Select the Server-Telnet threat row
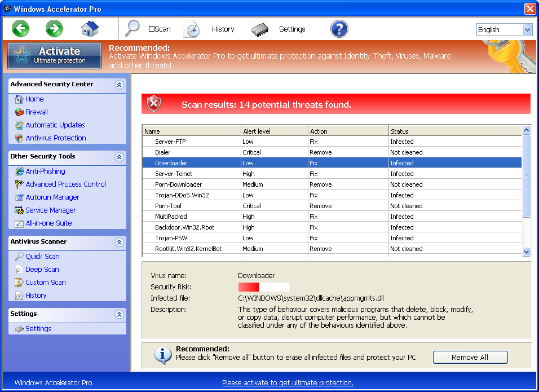539x392 pixels. pyautogui.click(x=332, y=173)
